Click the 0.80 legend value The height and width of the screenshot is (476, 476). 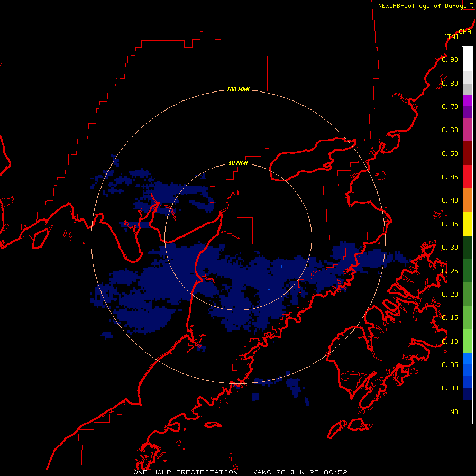pos(450,83)
